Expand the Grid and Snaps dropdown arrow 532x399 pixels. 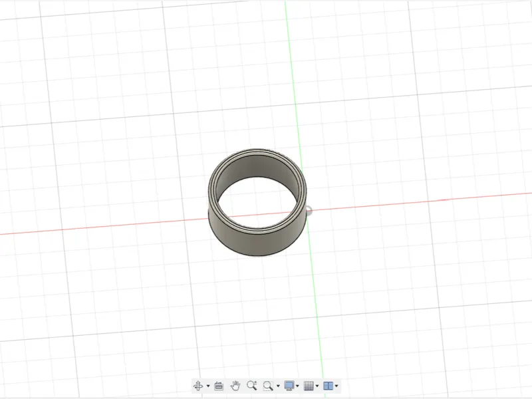tap(317, 386)
